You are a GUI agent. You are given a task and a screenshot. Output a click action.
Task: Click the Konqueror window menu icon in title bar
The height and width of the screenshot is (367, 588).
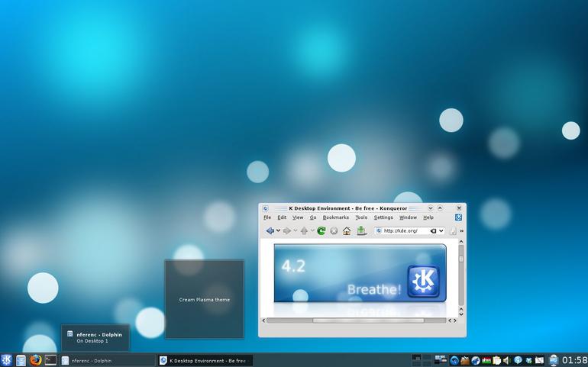[x=266, y=208]
